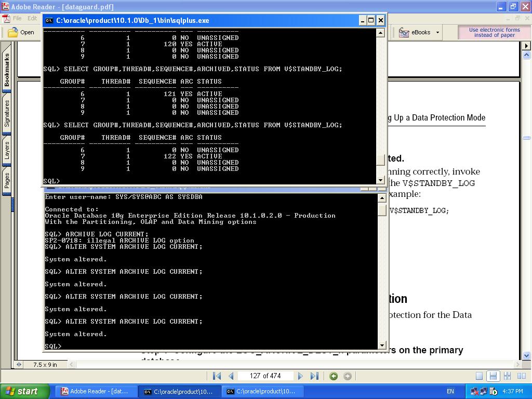Viewport: 532px width, 399px height.
Task: Expand the eBooks dropdown arrow
Action: point(437,33)
